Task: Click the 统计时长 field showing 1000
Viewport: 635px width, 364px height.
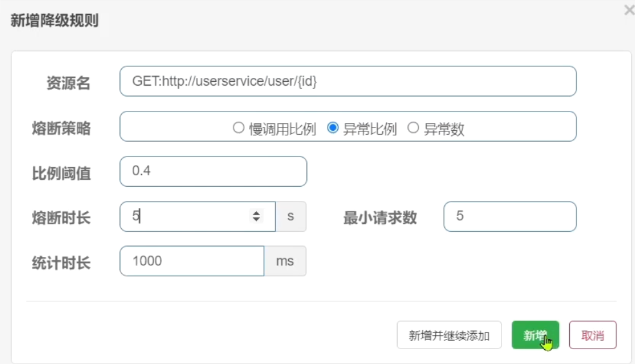Action: pos(191,261)
